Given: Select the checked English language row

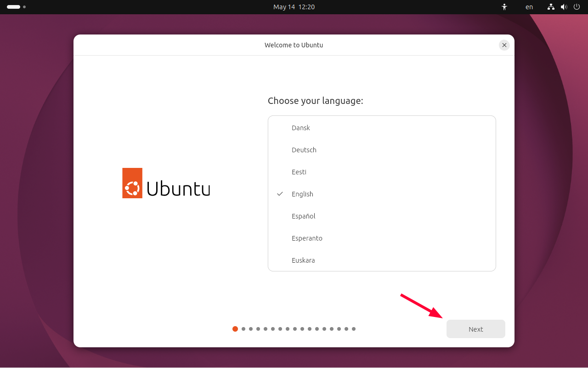Looking at the screenshot, I should [x=382, y=194].
